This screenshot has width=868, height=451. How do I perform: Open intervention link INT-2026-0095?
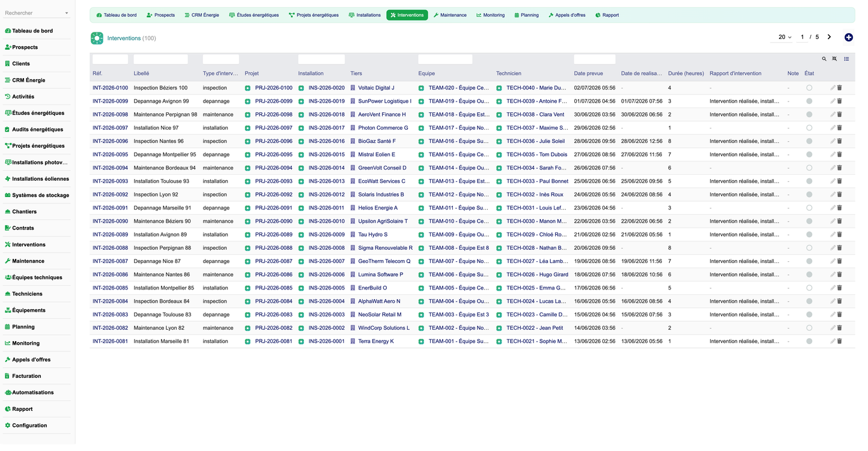coord(110,154)
